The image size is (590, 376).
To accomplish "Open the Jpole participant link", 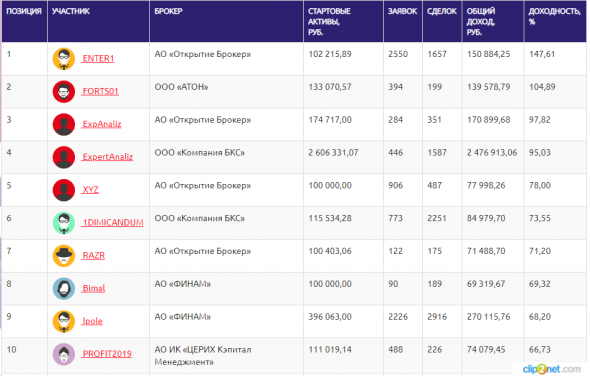I will (92, 321).
